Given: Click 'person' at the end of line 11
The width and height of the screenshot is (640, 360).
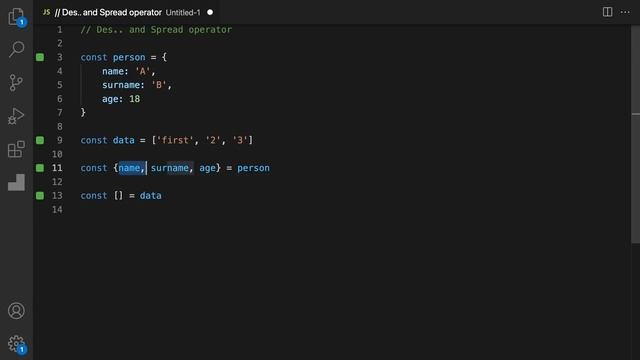Looking at the screenshot, I should pos(253,168).
